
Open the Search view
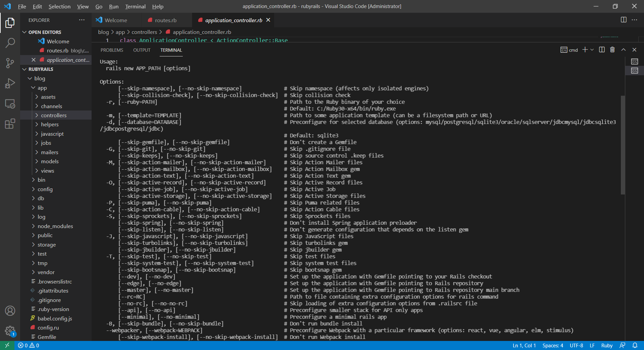pyautogui.click(x=10, y=43)
